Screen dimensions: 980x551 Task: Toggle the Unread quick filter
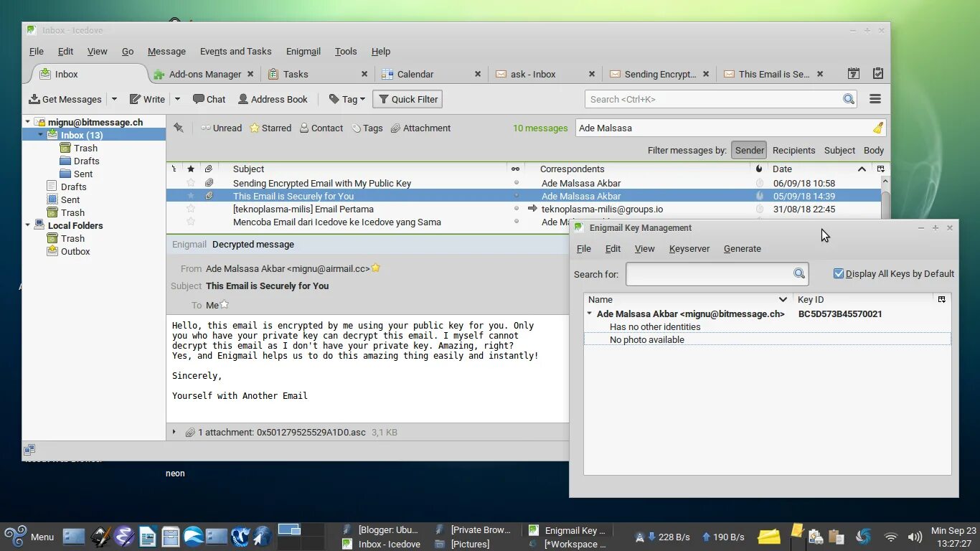click(221, 128)
